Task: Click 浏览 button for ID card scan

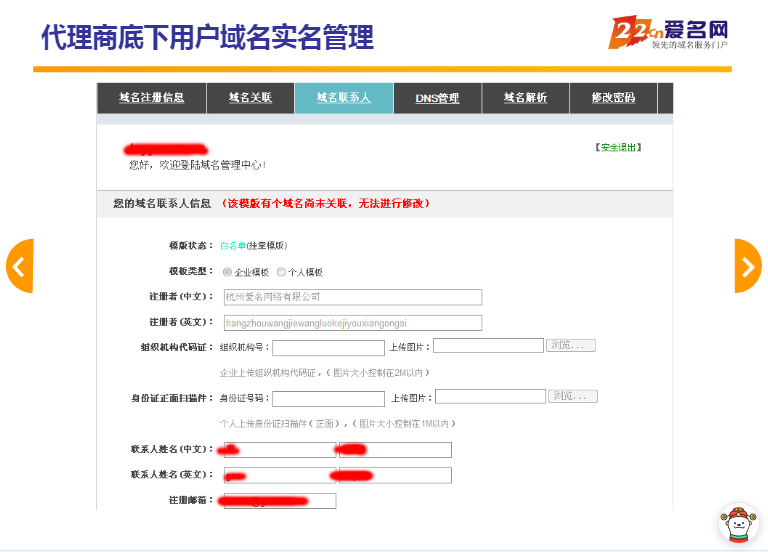Action: tap(573, 396)
